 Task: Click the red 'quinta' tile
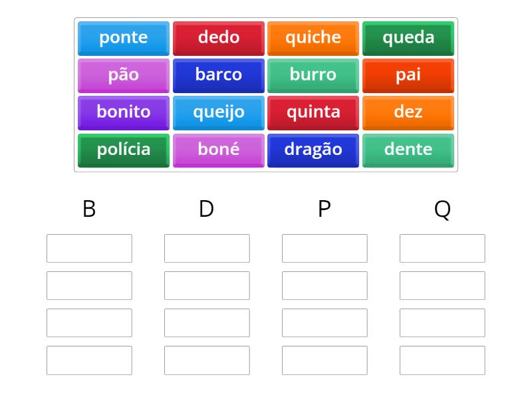pyautogui.click(x=313, y=112)
